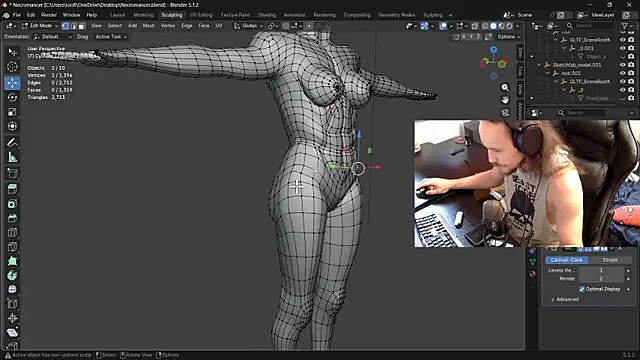Viewport: 640px width, 360px height.
Task: Select the Shrink/Fatten tool
Action: [12, 318]
